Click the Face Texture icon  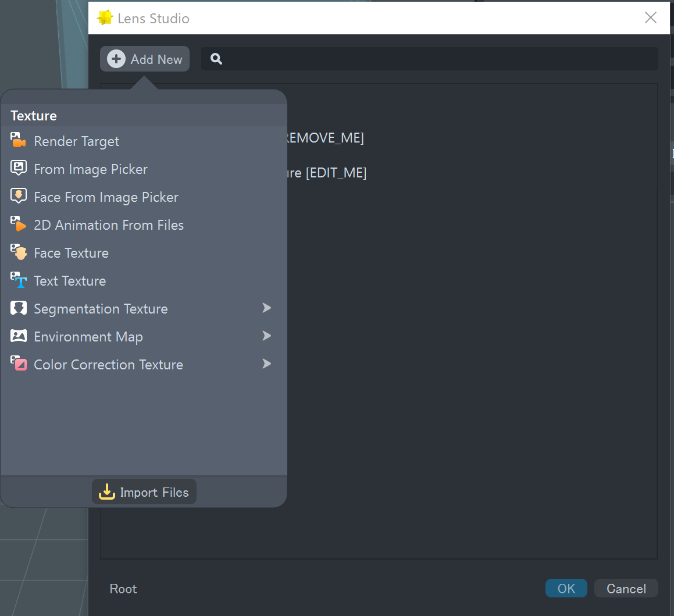coord(18,252)
